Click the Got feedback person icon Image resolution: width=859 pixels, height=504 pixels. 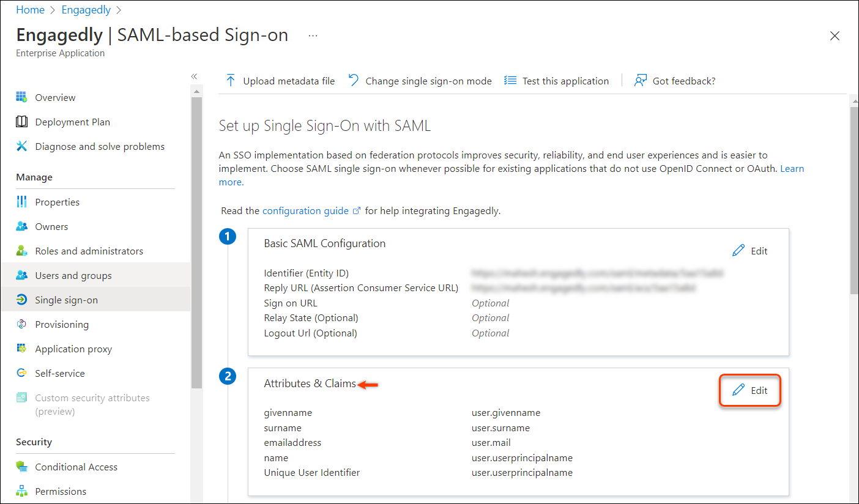click(x=640, y=80)
